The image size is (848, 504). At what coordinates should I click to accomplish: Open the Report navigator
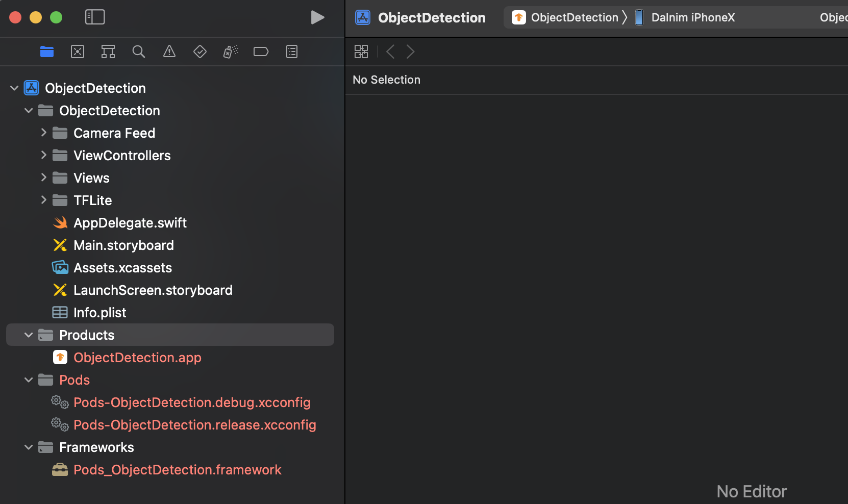pyautogui.click(x=292, y=52)
